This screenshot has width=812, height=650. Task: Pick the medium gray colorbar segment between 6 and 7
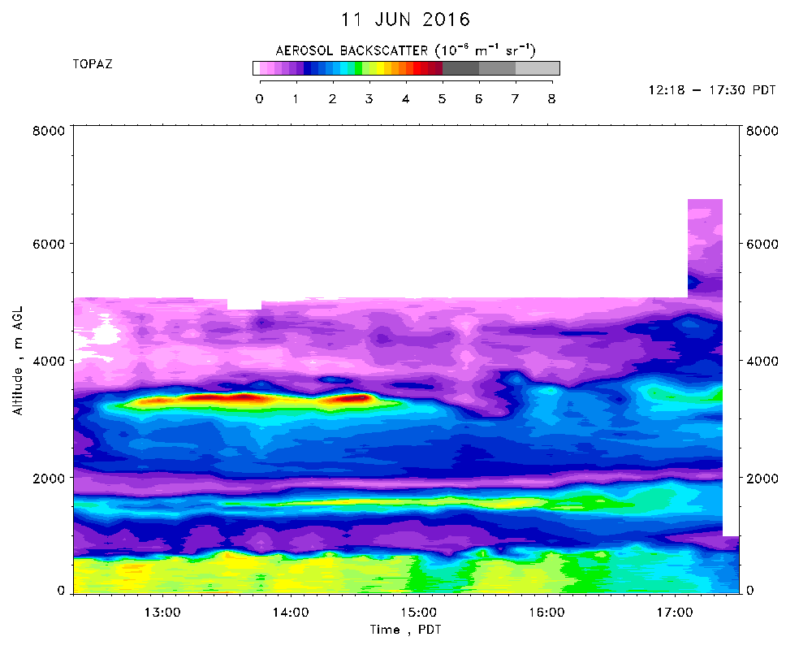(x=497, y=68)
